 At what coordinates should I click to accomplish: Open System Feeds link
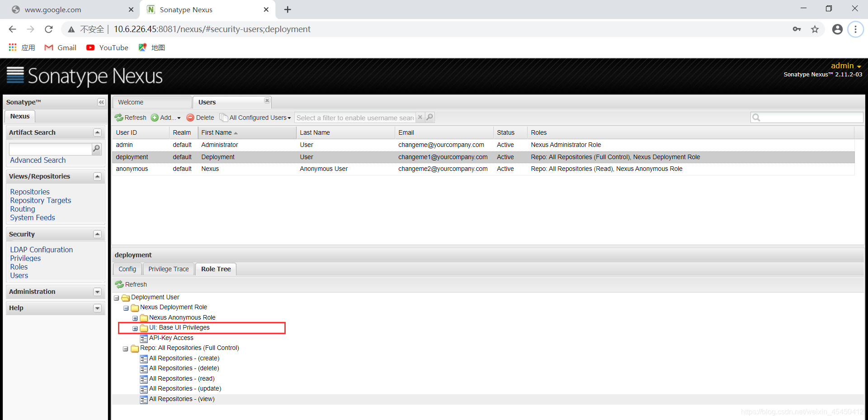(x=33, y=217)
